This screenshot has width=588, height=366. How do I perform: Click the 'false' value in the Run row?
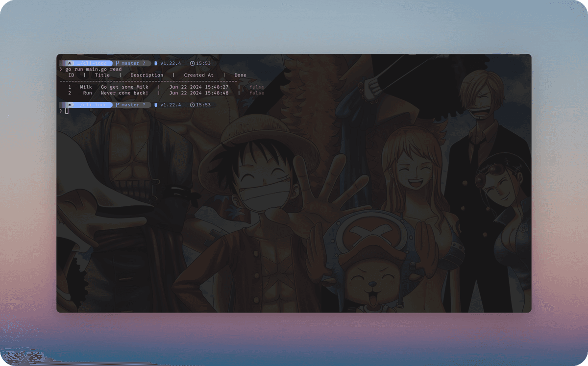coord(257,93)
